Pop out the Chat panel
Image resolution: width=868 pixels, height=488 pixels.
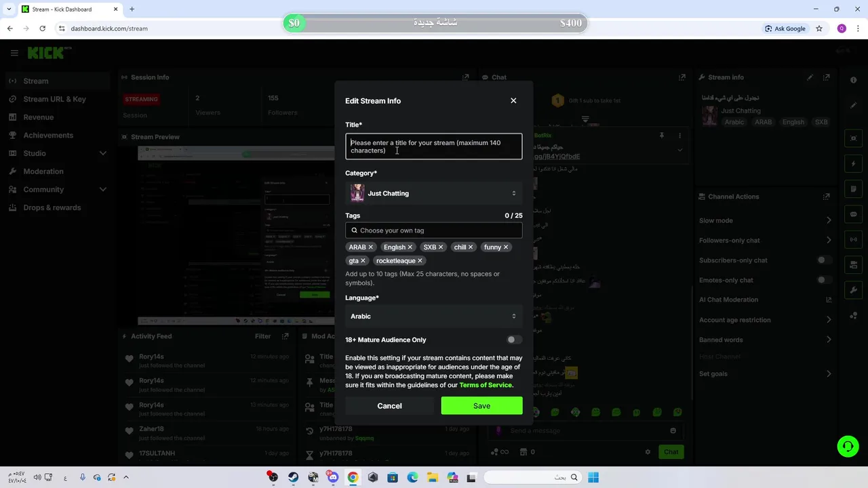(x=682, y=77)
